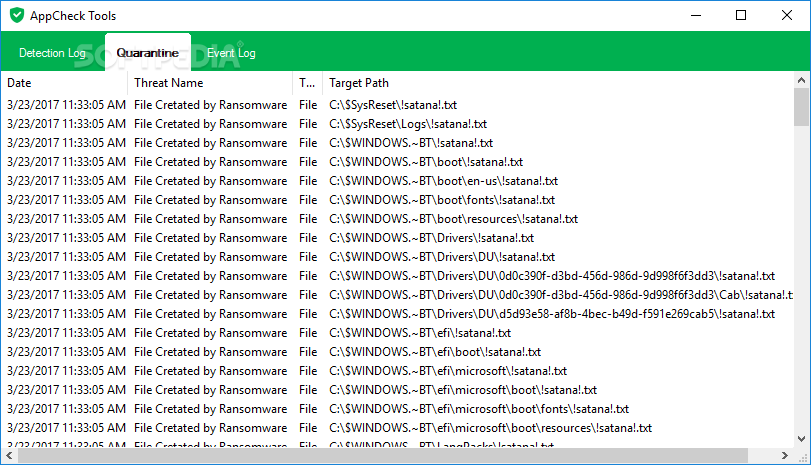Select path ending boot\en-us\!satana!.txt
Image resolution: width=811 pixels, height=465 pixels.
point(443,181)
